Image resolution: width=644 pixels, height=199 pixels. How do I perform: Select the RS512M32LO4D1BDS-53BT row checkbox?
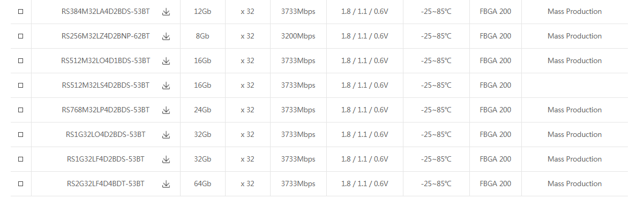(x=21, y=61)
